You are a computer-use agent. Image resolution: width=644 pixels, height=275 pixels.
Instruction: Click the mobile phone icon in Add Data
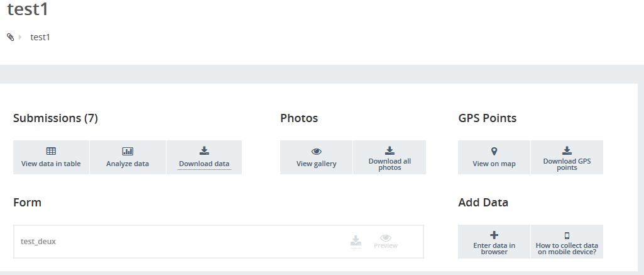point(567,235)
